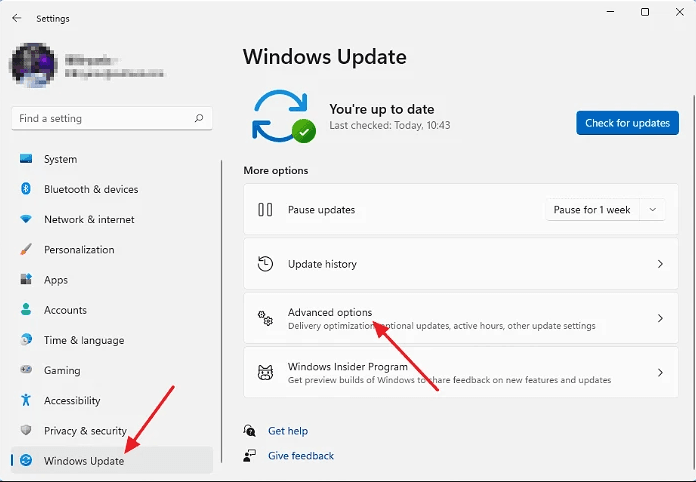
Task: Click the Insider Program cat icon
Action: click(265, 372)
